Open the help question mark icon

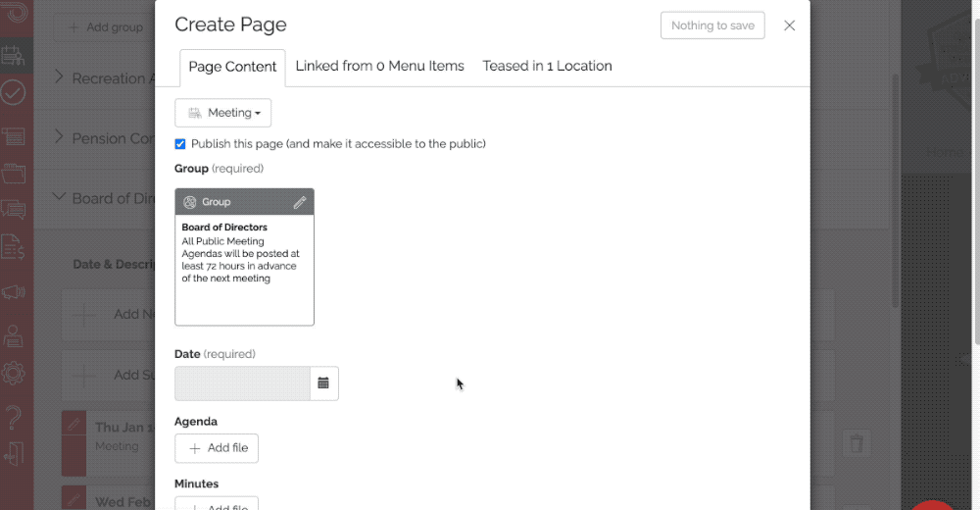(x=13, y=417)
